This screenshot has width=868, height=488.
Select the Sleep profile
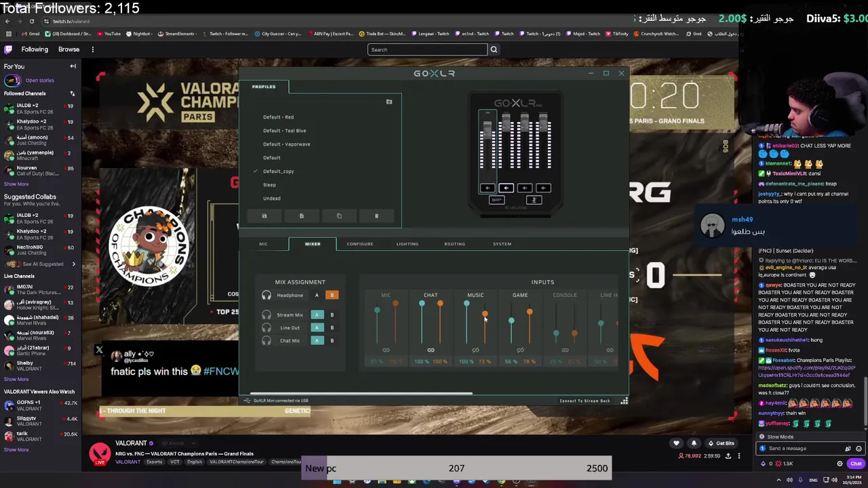click(x=269, y=185)
